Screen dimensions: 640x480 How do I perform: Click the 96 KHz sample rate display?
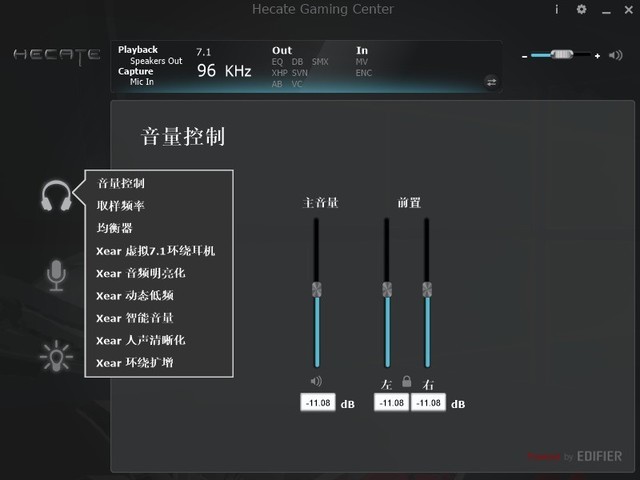click(224, 71)
